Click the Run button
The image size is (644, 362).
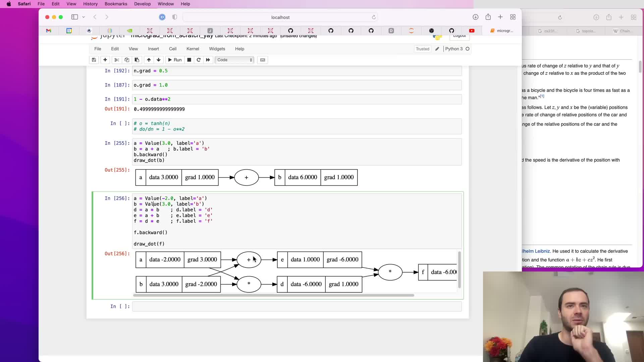point(175,60)
